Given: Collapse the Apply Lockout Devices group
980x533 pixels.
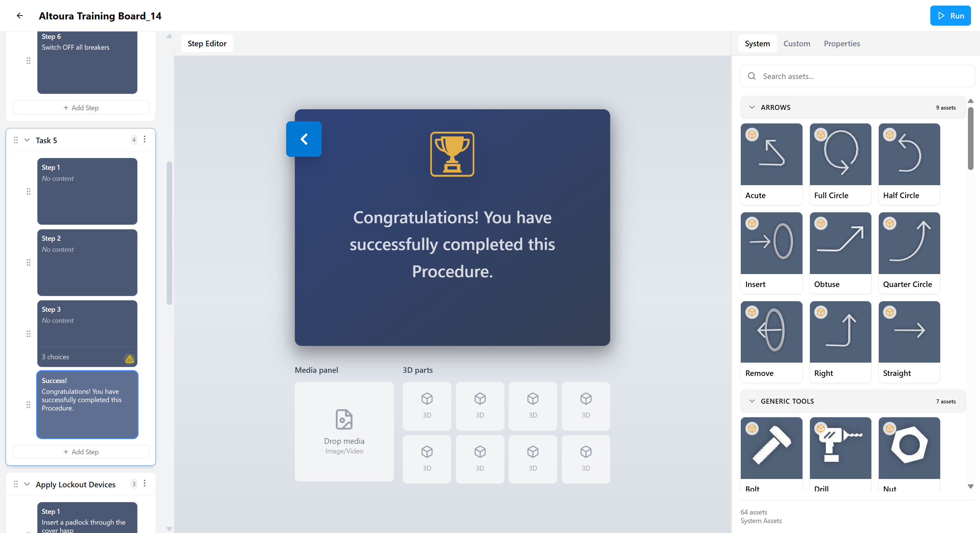Looking at the screenshot, I should pos(27,484).
